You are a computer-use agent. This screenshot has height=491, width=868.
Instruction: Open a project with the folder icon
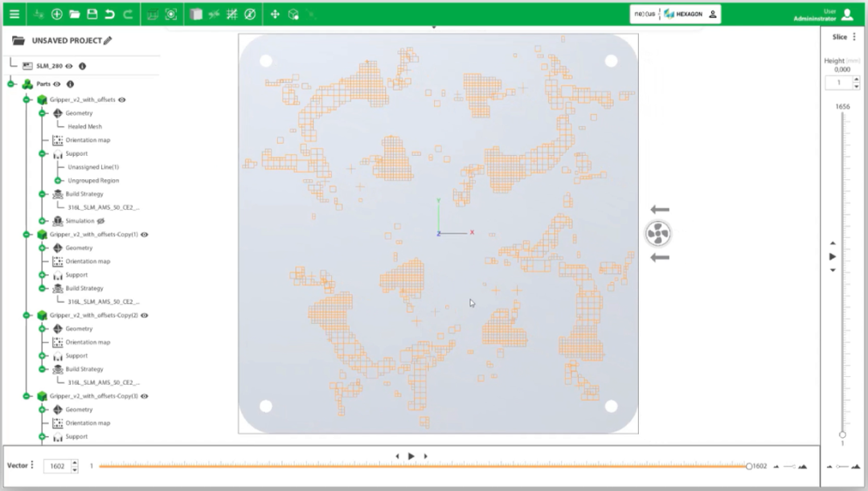pyautogui.click(x=74, y=14)
